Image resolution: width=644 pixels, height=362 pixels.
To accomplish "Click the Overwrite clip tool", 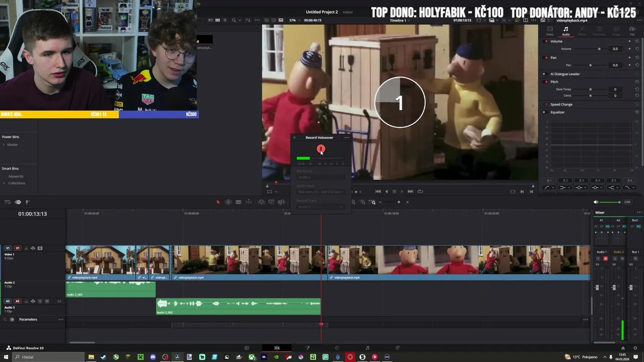I will coord(271,202).
